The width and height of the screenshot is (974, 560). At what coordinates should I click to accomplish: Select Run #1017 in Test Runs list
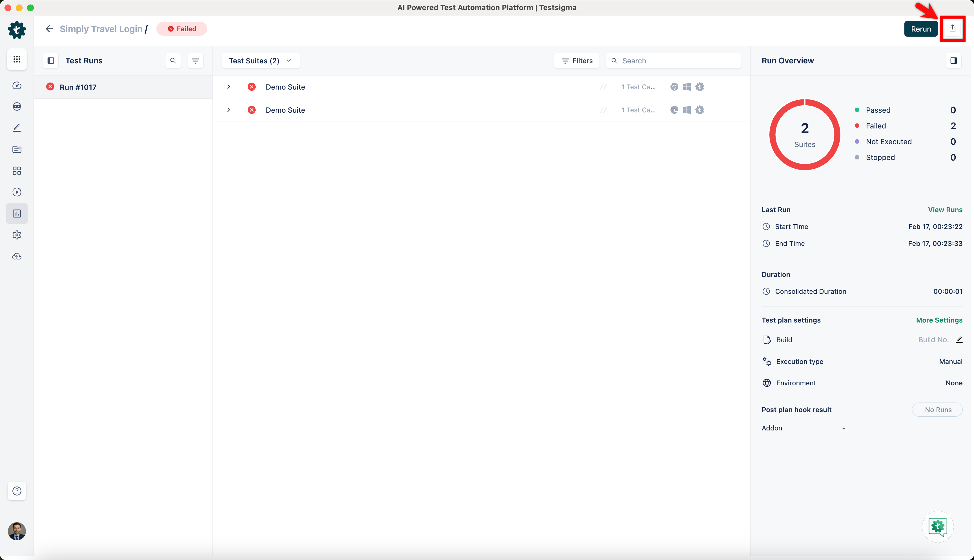click(78, 87)
